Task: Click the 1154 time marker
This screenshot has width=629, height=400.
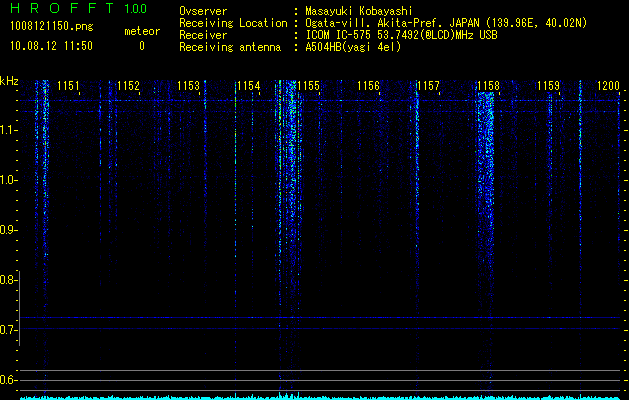Action: click(248, 86)
